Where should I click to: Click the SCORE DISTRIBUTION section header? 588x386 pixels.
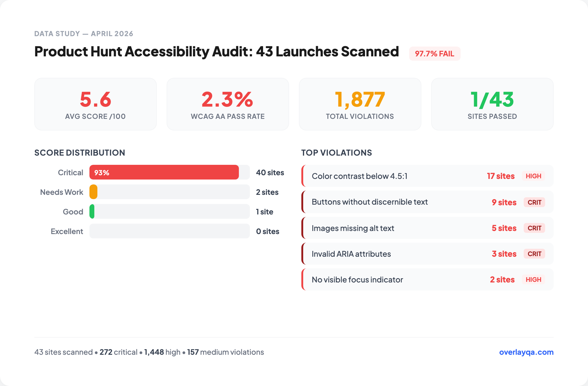coord(80,153)
